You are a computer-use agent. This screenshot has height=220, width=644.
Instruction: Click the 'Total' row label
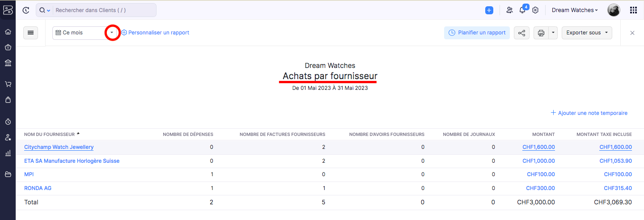pyautogui.click(x=31, y=202)
